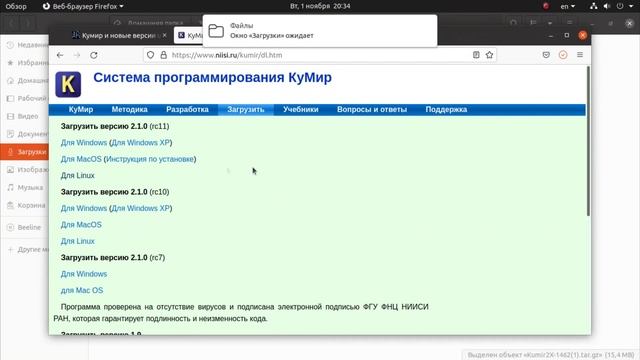The image size is (640, 360).
Task: Show site security lock info
Action: (164, 55)
